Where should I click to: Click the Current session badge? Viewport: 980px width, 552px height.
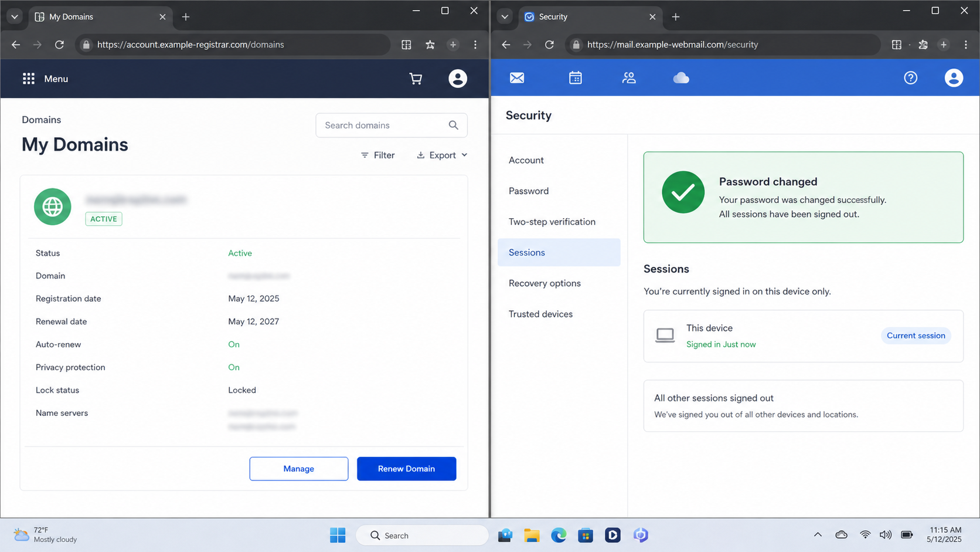916,336
